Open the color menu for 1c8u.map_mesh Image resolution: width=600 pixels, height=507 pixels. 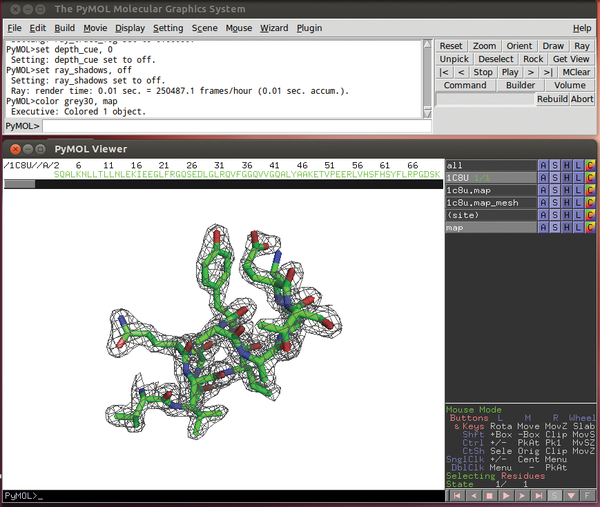coord(590,203)
